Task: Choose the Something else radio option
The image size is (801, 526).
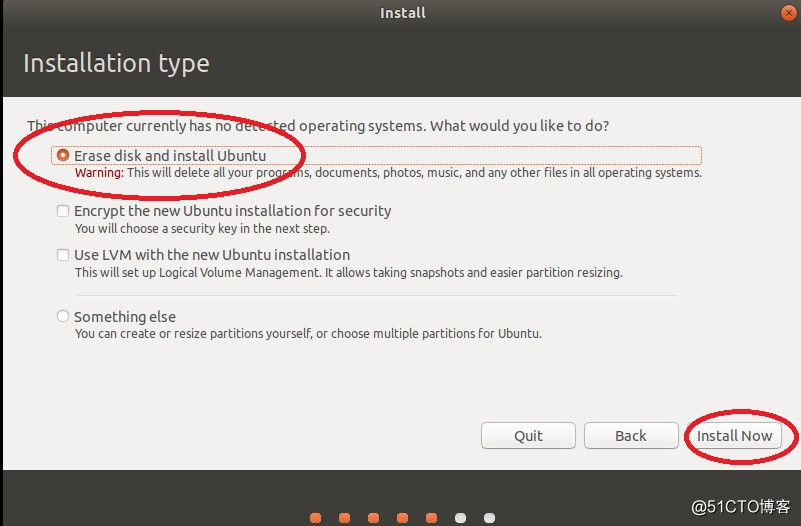Action: tap(63, 316)
